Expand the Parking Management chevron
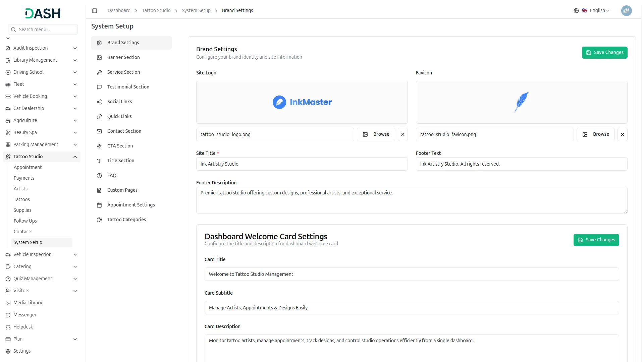 (x=75, y=145)
